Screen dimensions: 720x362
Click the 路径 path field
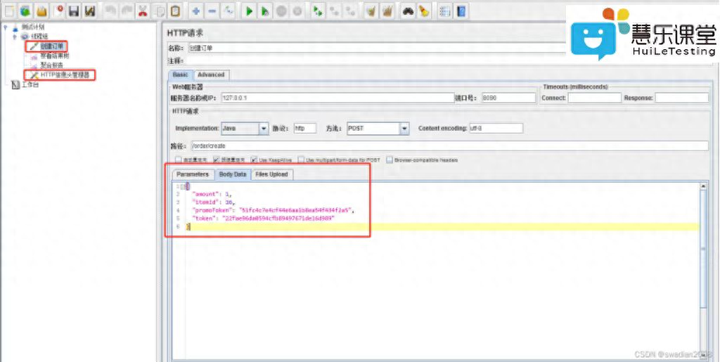(450, 146)
